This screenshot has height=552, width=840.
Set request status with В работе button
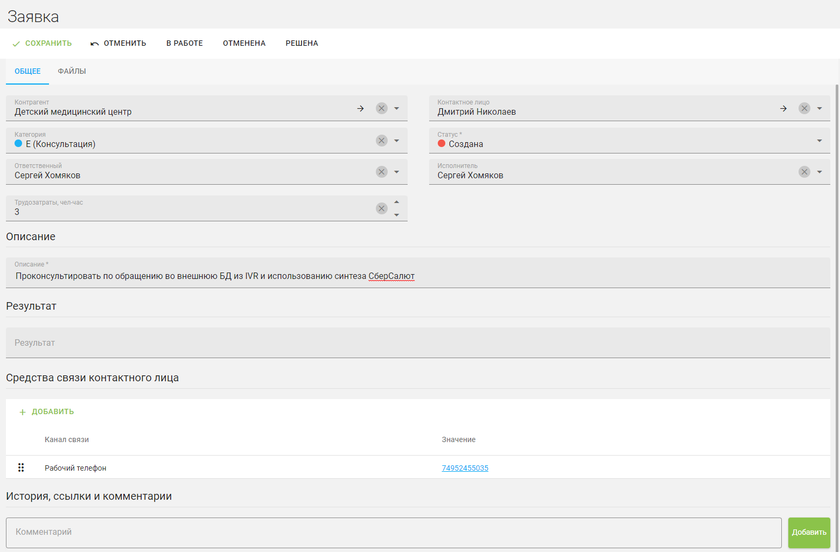(x=184, y=43)
